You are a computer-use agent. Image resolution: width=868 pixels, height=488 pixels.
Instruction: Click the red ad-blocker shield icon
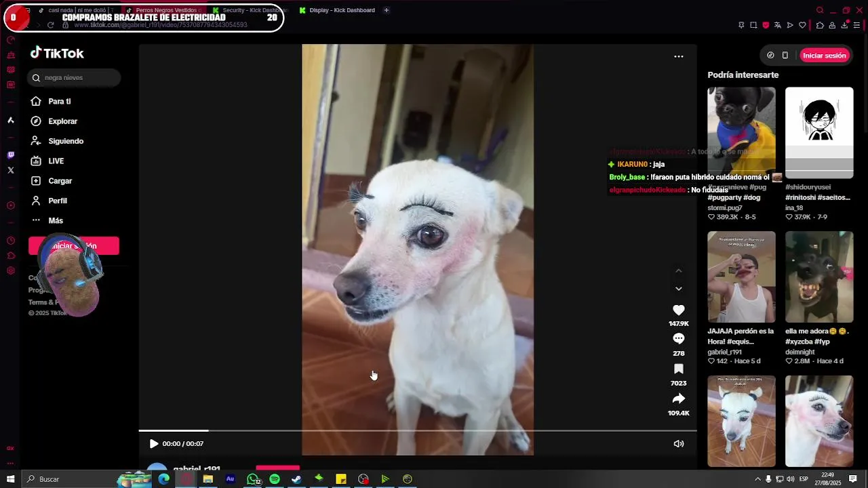coord(766,25)
